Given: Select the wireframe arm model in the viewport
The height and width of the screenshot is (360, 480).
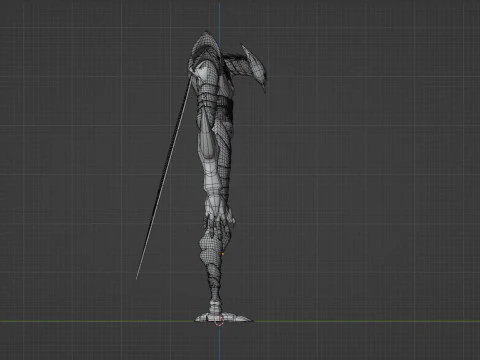Looking at the screenshot, I should tap(213, 167).
